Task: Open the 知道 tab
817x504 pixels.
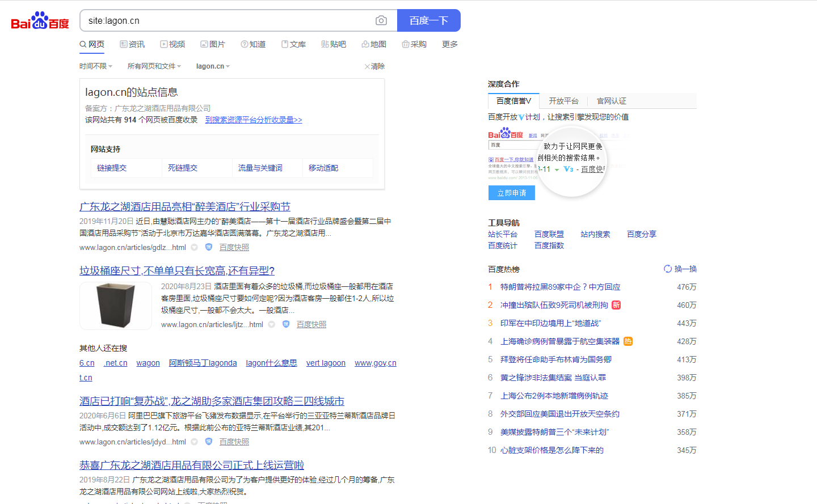Action: click(x=253, y=44)
